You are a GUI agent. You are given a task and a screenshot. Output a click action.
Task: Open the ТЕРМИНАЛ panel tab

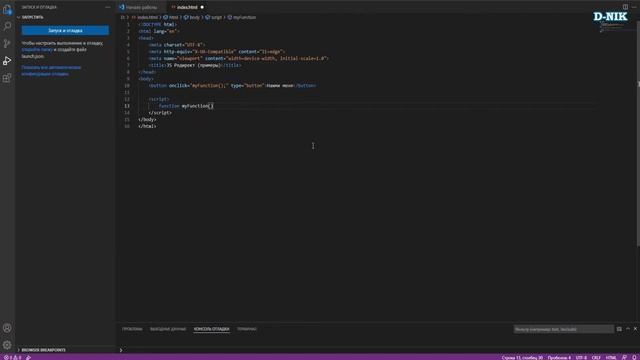pos(247,329)
